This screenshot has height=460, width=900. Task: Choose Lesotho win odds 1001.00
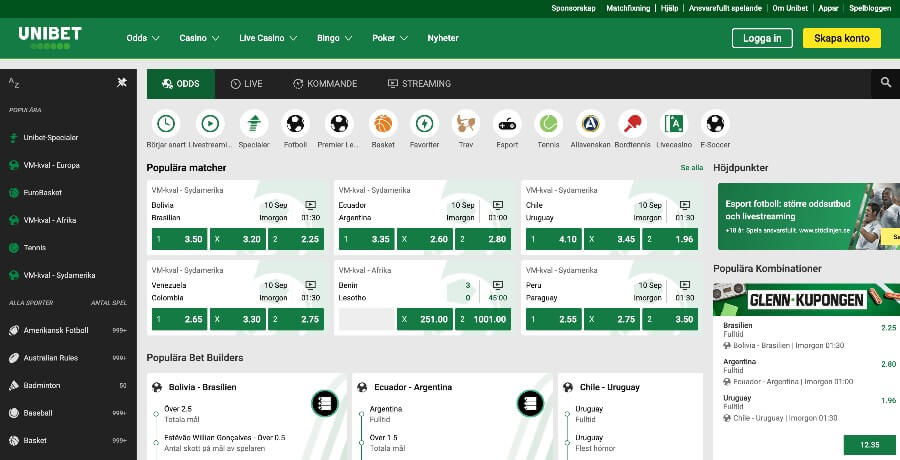pyautogui.click(x=483, y=319)
